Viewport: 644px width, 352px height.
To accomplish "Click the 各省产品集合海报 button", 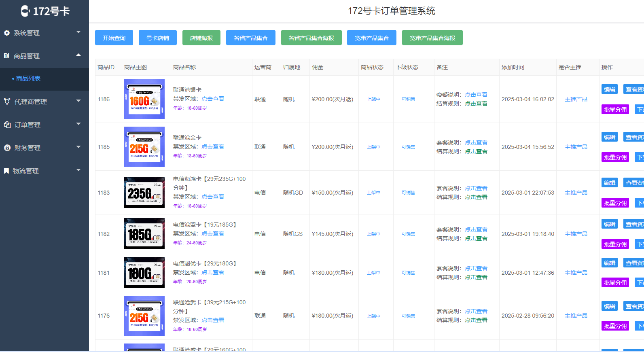I will click(x=311, y=38).
